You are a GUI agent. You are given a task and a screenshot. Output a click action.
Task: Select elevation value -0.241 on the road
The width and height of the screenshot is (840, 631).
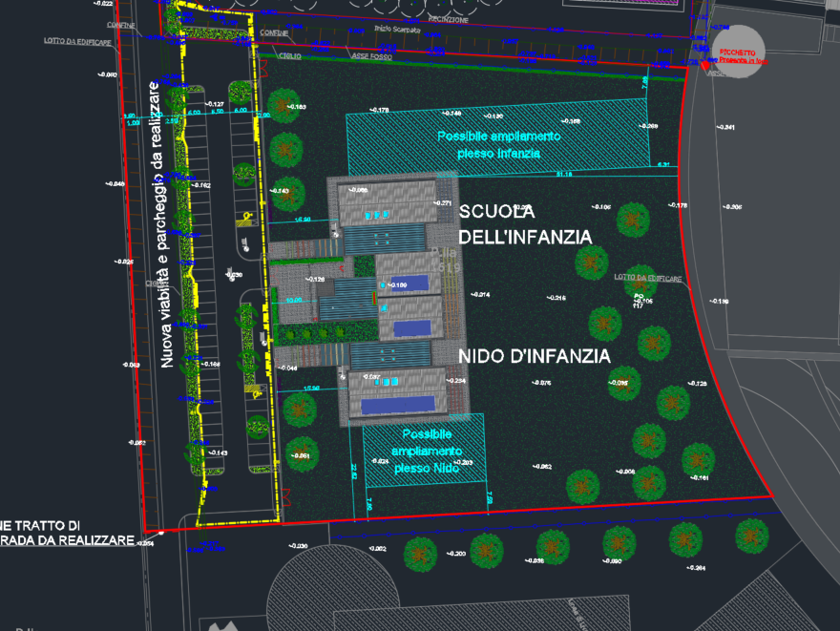tap(725, 127)
